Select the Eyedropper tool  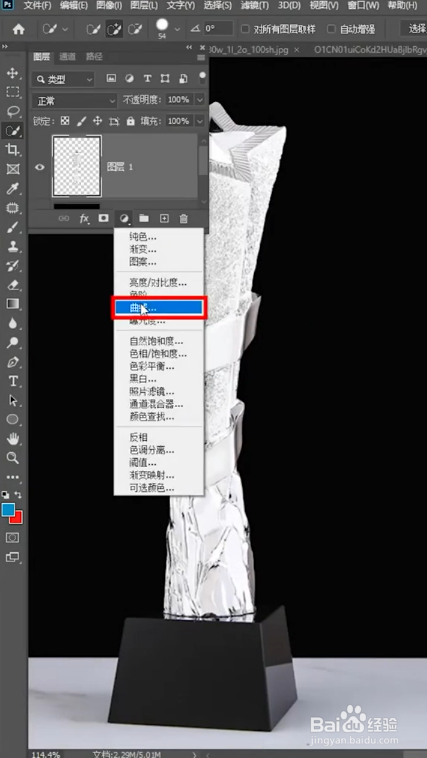click(13, 189)
